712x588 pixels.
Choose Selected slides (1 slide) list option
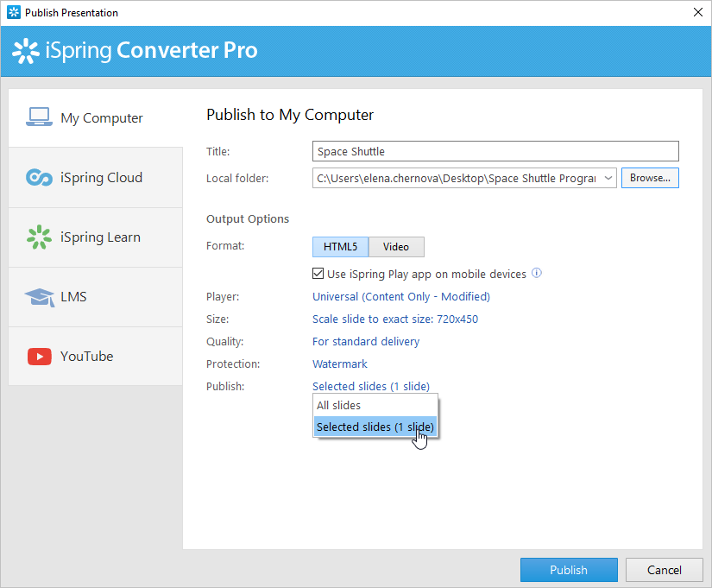pos(375,427)
